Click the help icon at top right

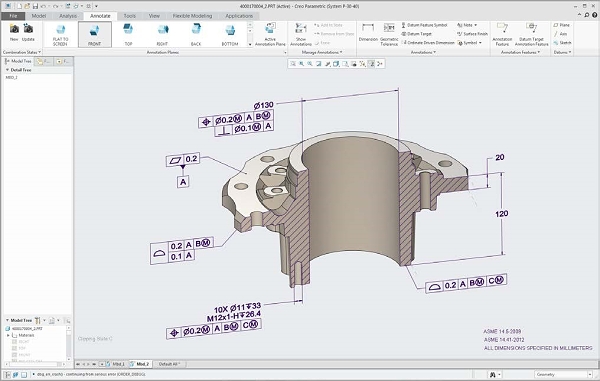[x=594, y=15]
